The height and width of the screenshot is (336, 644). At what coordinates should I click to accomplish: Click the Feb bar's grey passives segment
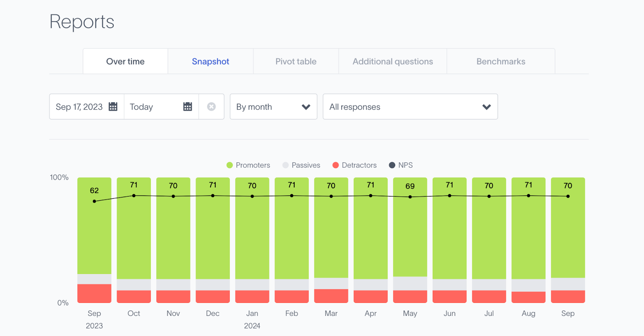click(x=292, y=285)
